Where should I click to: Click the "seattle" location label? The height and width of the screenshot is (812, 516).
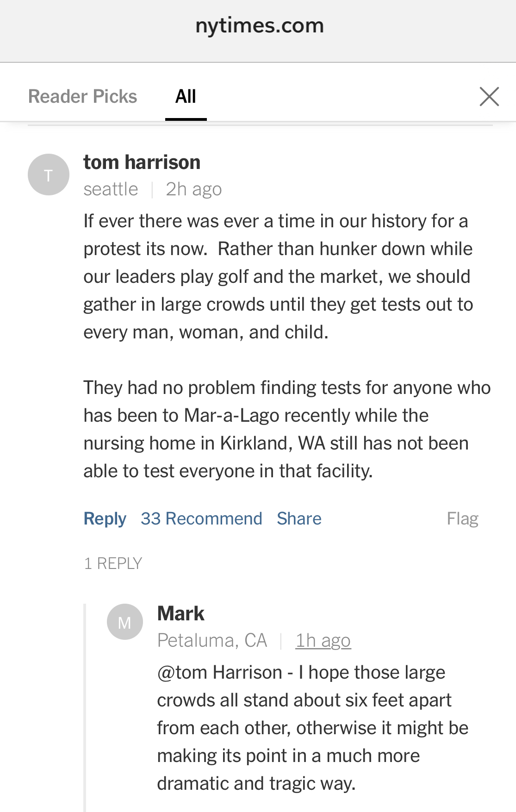[x=111, y=189]
